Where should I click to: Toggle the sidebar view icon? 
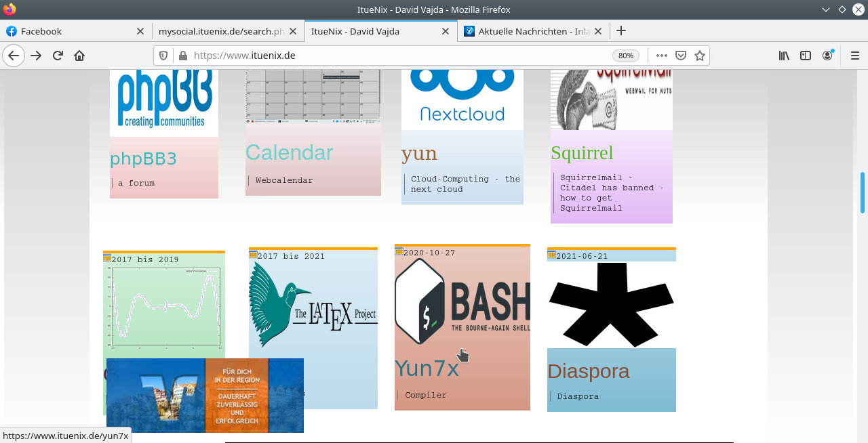[x=806, y=56]
